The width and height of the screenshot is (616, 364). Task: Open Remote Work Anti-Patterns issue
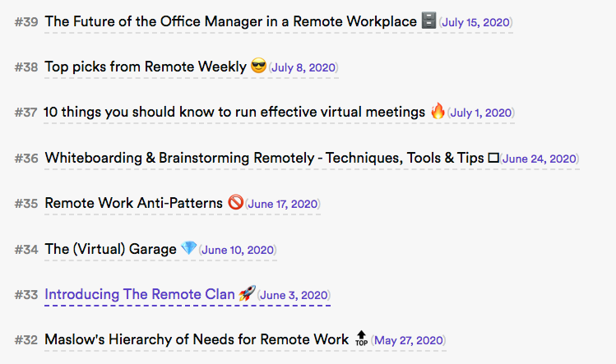pos(133,203)
